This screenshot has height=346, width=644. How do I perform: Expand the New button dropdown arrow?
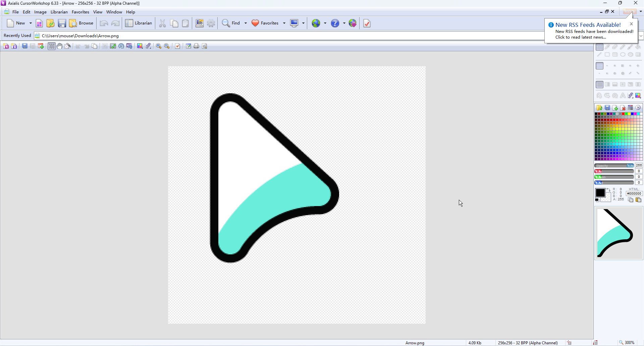[x=31, y=23]
